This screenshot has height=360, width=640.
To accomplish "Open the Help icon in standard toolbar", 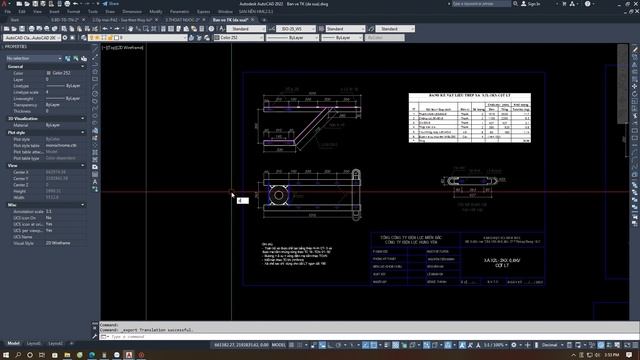I will point(211,29).
